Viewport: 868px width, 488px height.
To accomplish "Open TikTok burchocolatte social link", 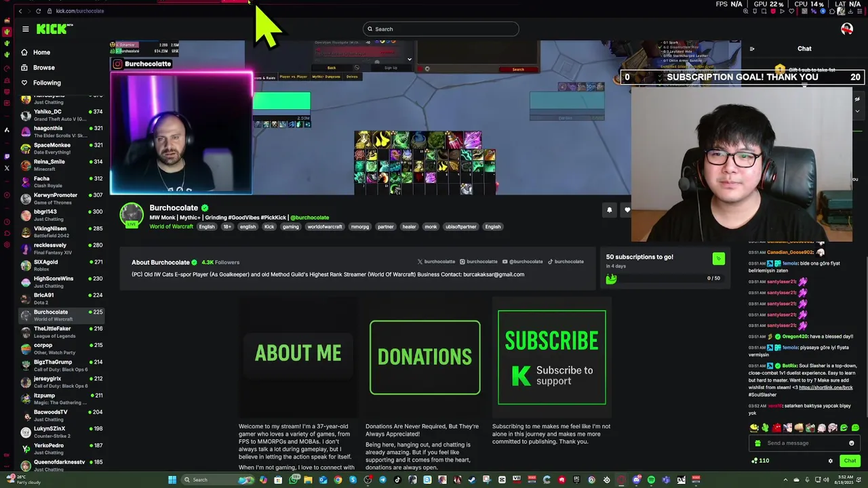I will point(566,262).
